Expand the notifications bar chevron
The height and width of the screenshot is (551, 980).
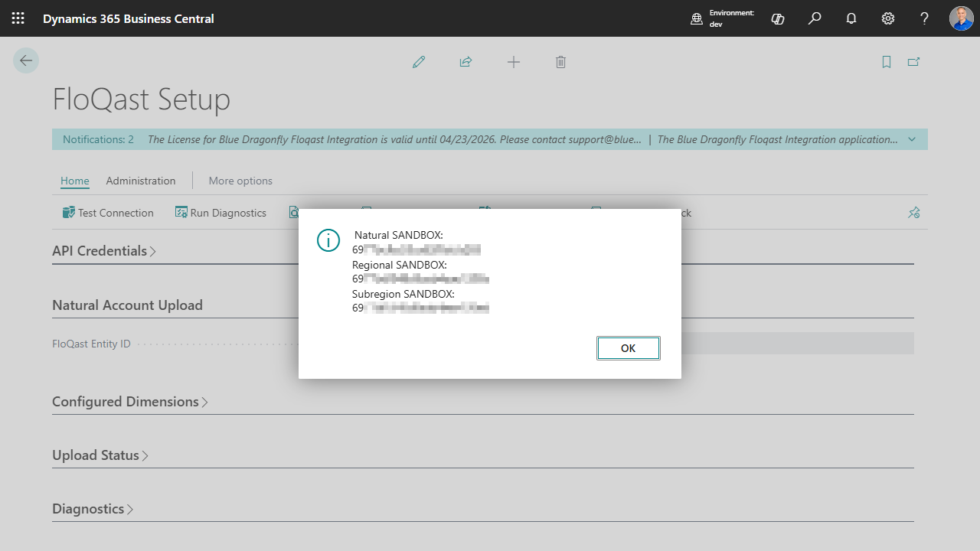tap(912, 139)
